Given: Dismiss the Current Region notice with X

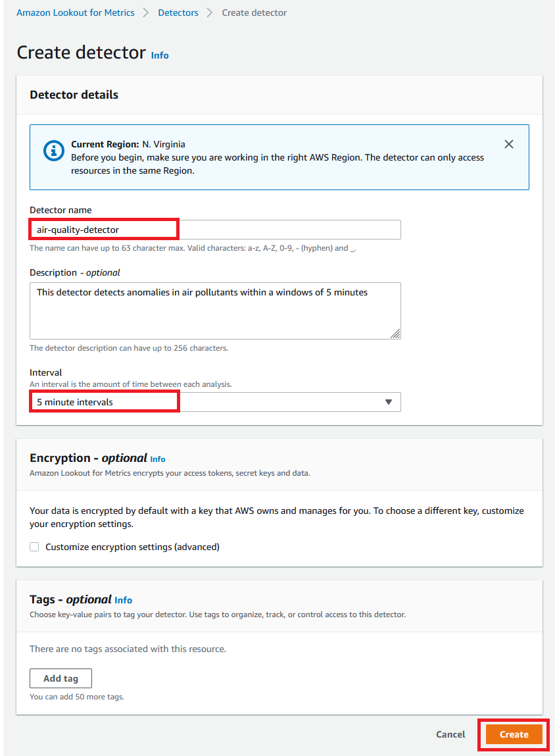Looking at the screenshot, I should coord(509,144).
